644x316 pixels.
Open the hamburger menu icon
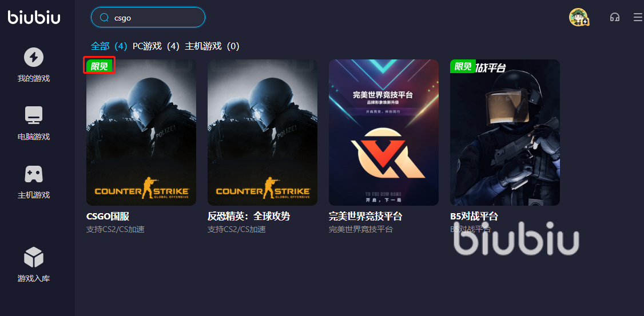tap(638, 17)
